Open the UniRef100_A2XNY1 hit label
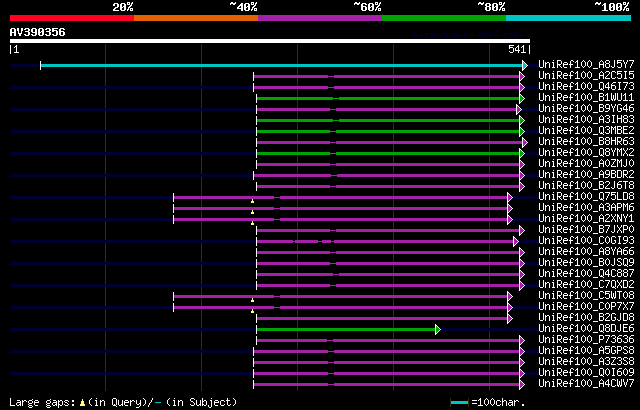 (587, 219)
